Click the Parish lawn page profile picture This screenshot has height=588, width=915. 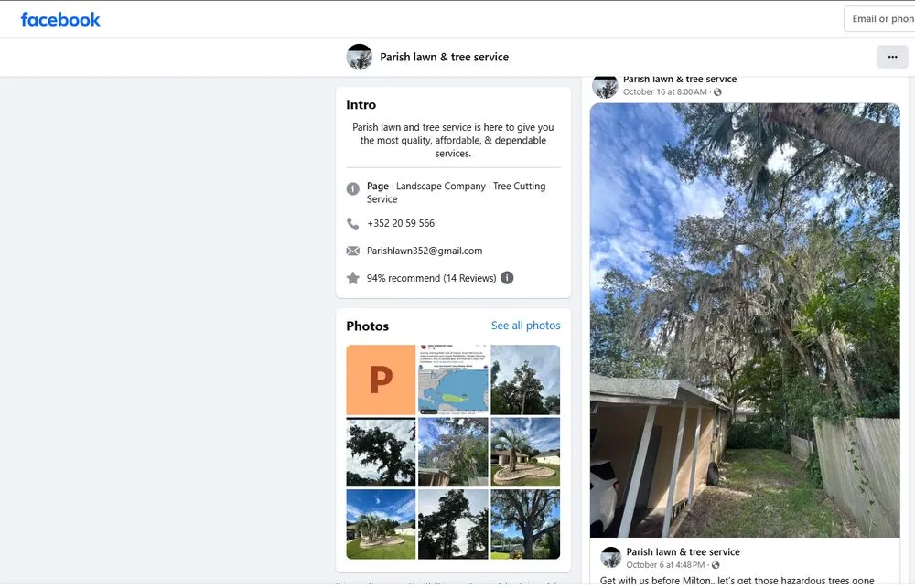359,57
